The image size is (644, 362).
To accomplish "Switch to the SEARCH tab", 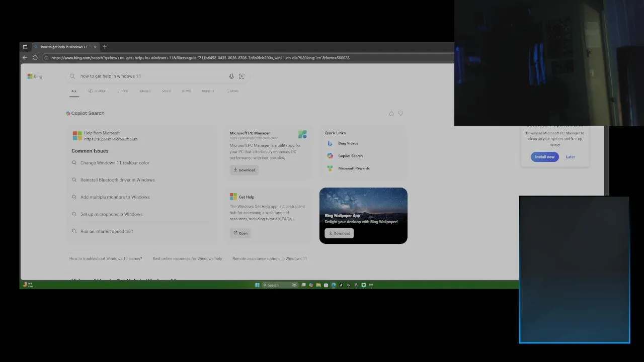I will click(97, 91).
